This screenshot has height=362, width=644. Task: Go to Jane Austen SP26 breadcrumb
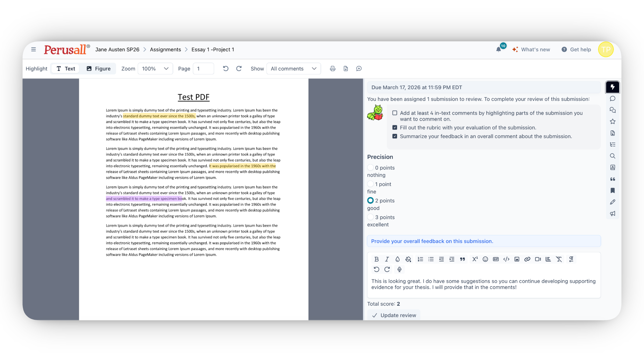[117, 50]
